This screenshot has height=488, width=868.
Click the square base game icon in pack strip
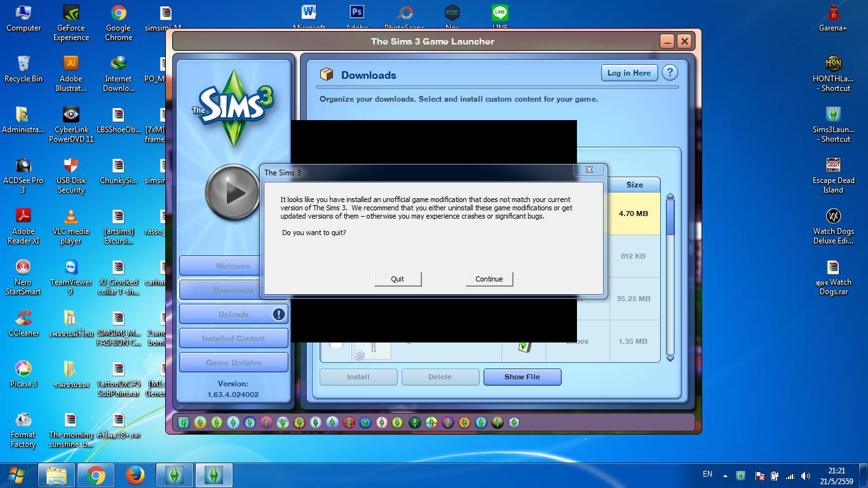(x=184, y=422)
